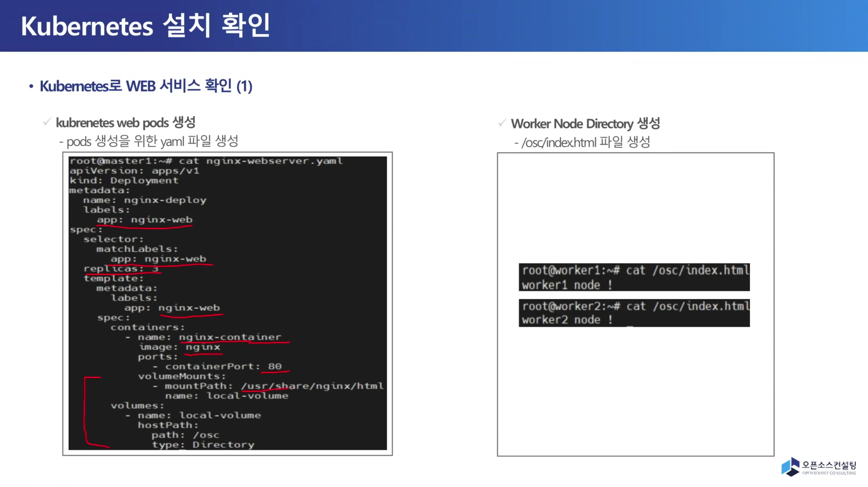Click the worker2 node terminal output image
Screen dimensions: 868x487
[x=634, y=313]
